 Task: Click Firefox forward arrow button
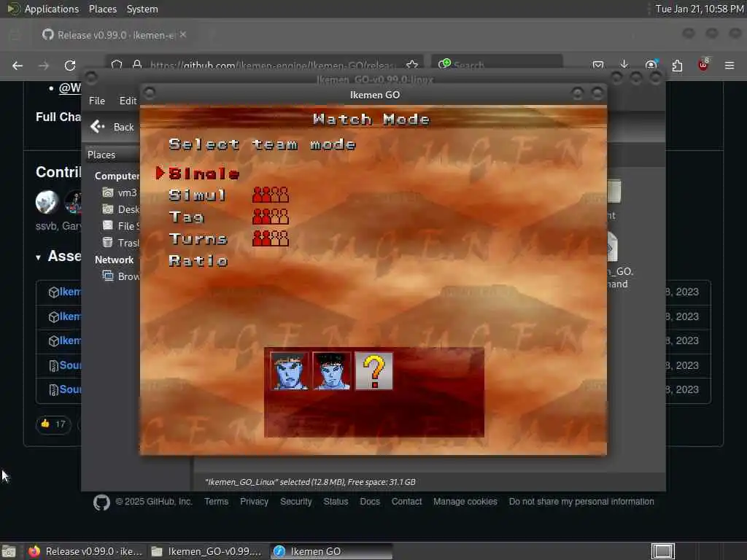(44, 66)
